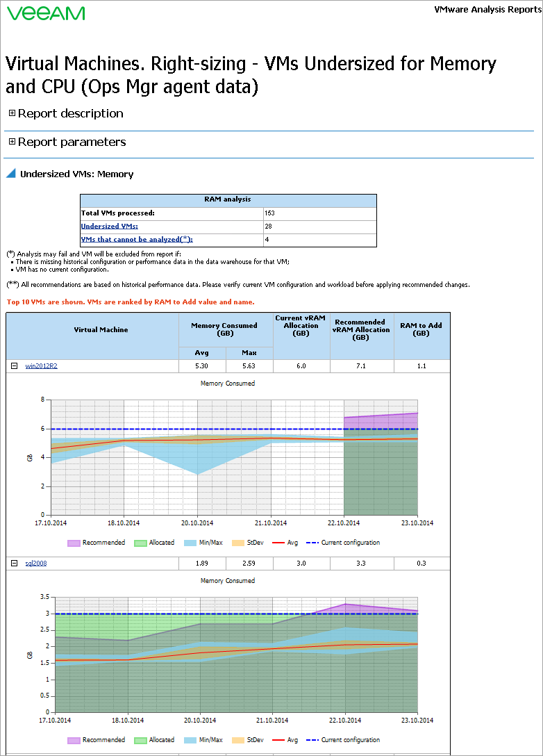Click the Total VMs processed label

click(117, 213)
